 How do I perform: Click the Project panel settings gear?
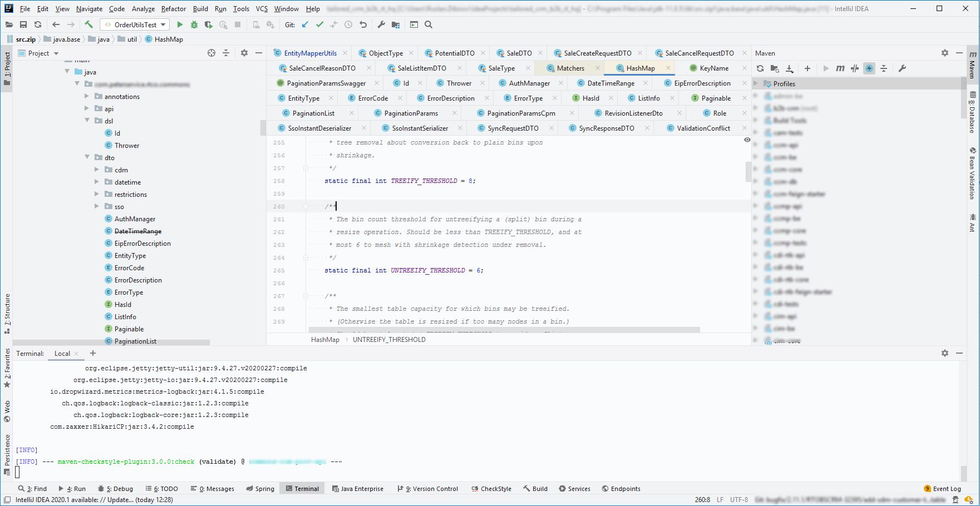[244, 53]
